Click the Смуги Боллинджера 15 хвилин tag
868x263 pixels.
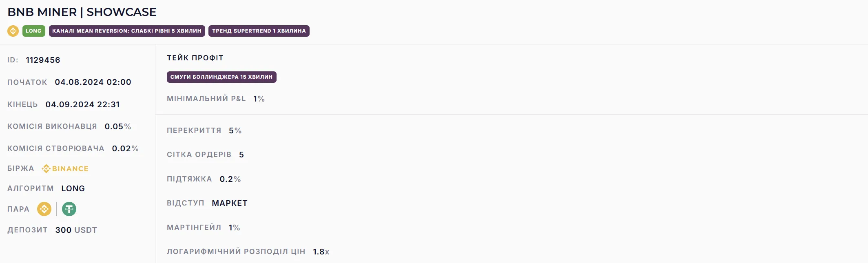tap(221, 77)
